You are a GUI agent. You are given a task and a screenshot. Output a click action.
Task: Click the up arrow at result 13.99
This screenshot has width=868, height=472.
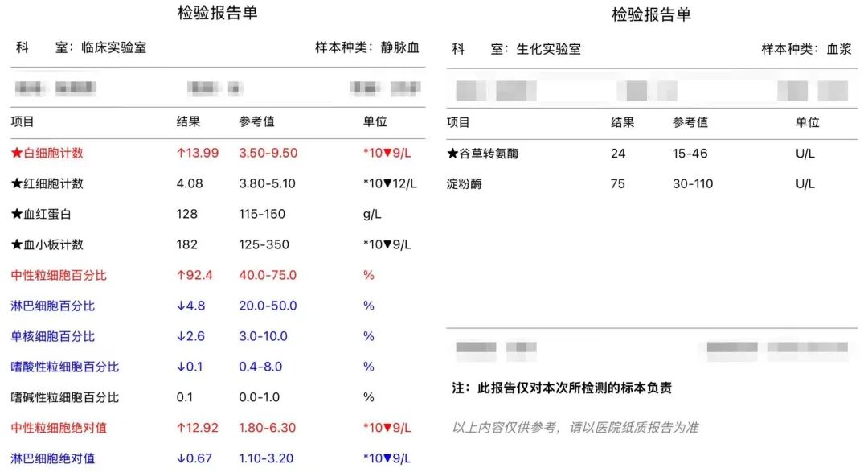point(181,153)
